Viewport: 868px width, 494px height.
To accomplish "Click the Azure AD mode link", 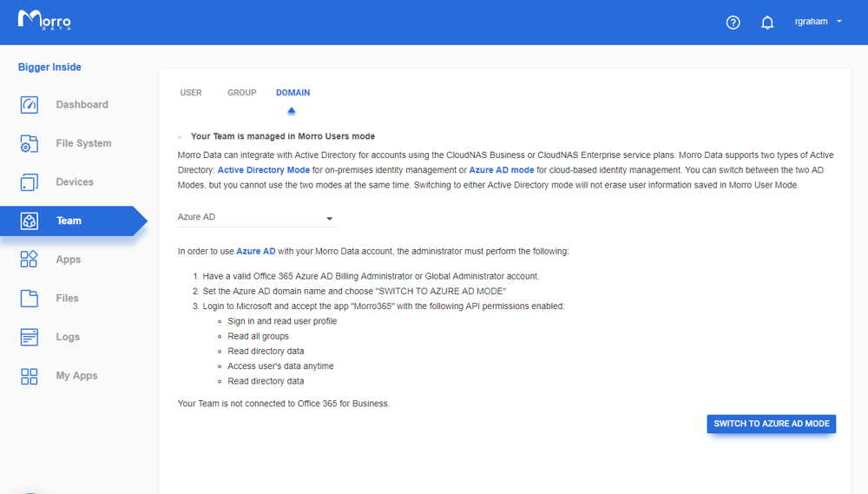I will (x=502, y=170).
